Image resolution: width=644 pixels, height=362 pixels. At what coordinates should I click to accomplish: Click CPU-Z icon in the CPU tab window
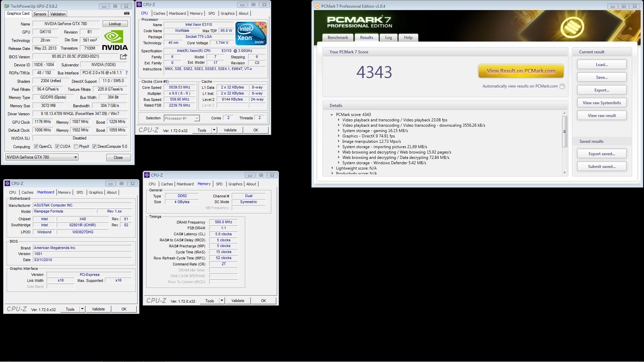coord(139,4)
